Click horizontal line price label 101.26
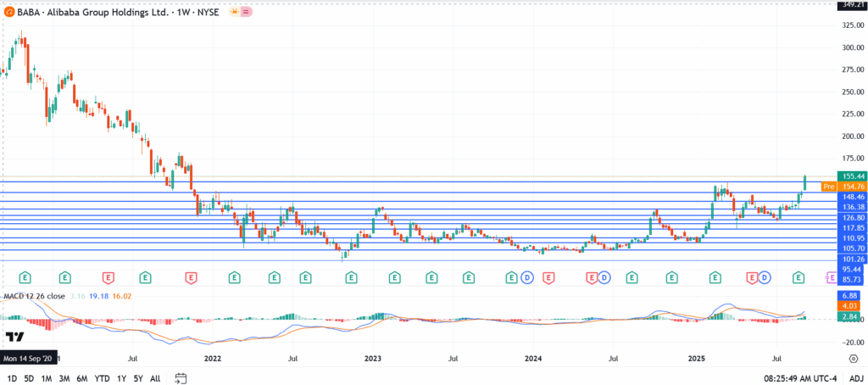Image resolution: width=868 pixels, height=385 pixels. point(851,259)
